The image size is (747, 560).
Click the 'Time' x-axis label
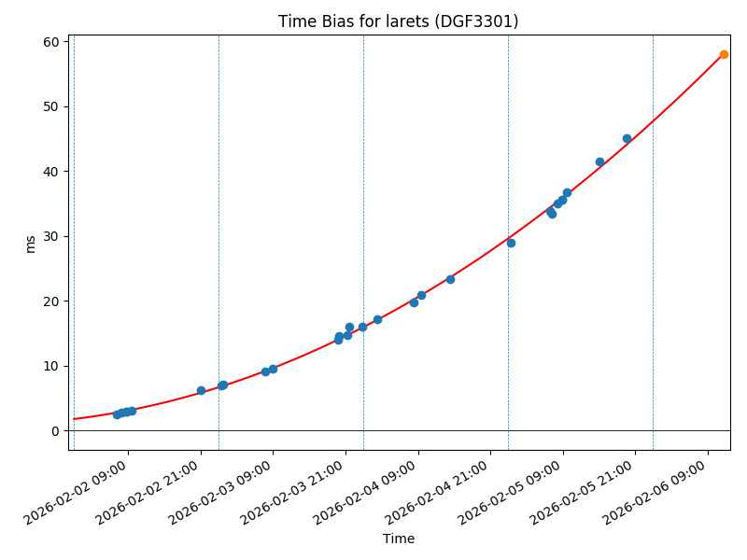[x=398, y=539]
